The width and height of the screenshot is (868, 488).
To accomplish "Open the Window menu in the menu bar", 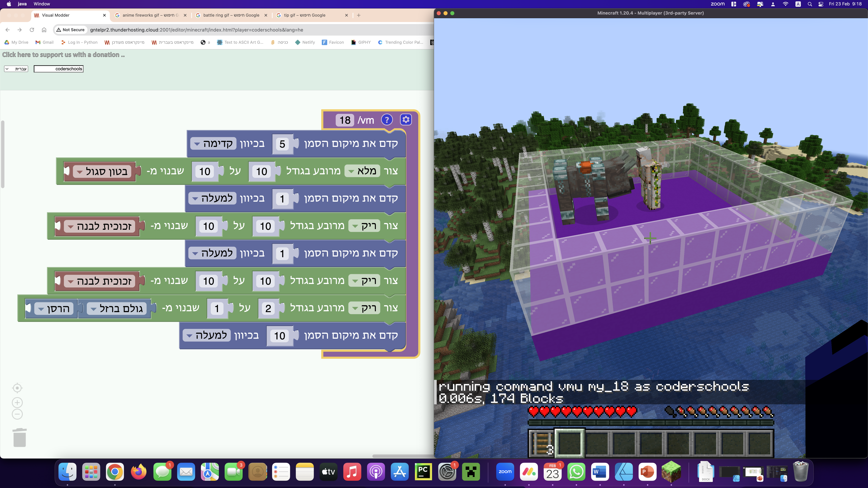I will point(42,4).
